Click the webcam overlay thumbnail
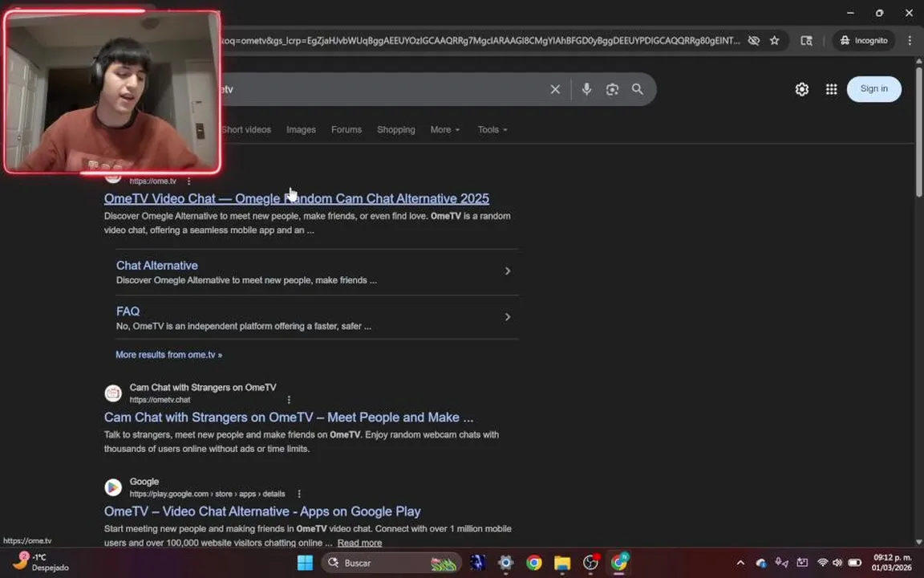924x578 pixels. click(x=112, y=92)
